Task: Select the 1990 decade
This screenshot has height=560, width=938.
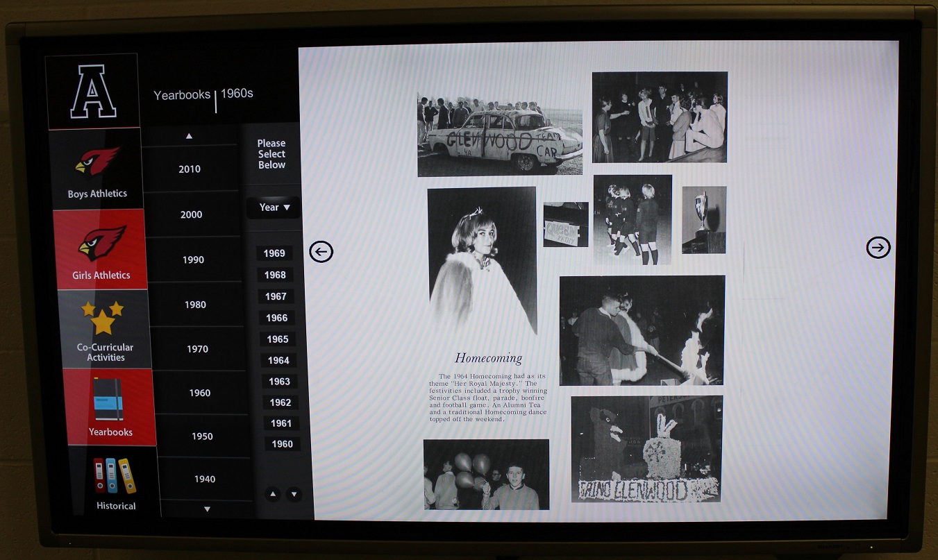Action: (194, 260)
